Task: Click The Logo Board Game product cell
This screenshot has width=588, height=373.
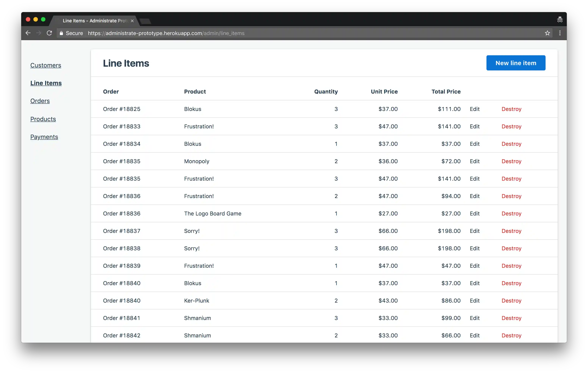Action: 212,214
